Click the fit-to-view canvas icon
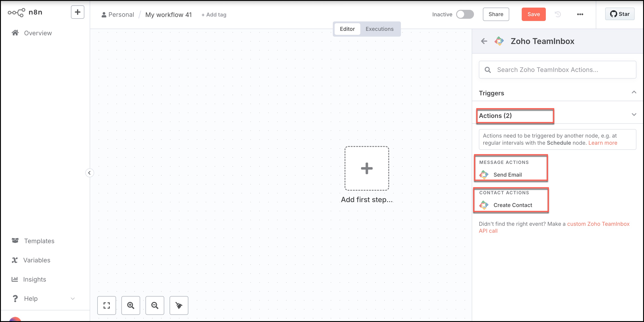This screenshot has height=322, width=644. pos(106,305)
